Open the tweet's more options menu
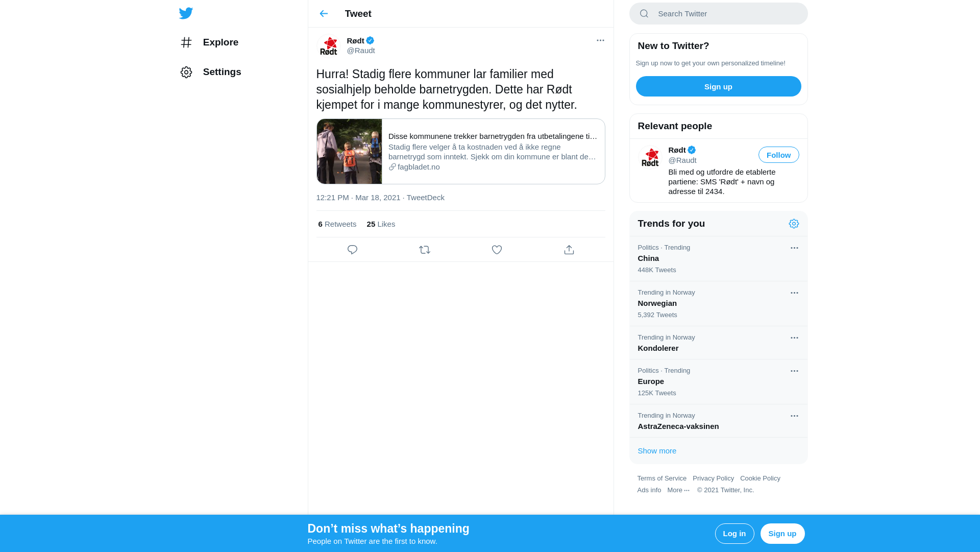This screenshot has width=980, height=552. pos(600,40)
